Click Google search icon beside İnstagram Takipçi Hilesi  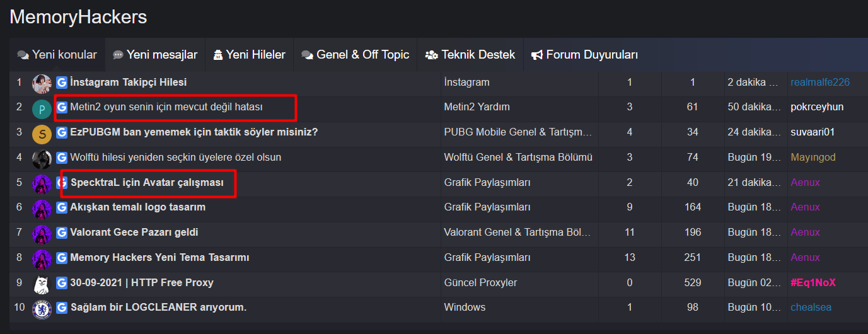tap(62, 83)
